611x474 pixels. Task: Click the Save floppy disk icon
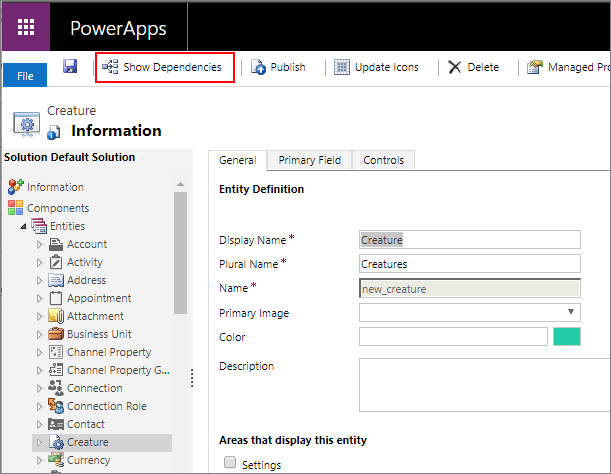70,66
